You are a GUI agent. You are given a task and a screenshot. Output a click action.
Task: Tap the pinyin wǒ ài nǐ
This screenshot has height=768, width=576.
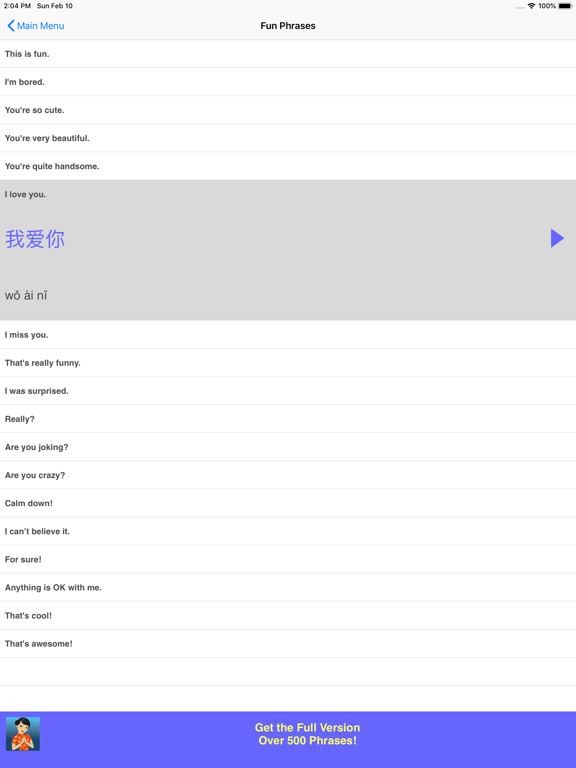tap(26, 295)
